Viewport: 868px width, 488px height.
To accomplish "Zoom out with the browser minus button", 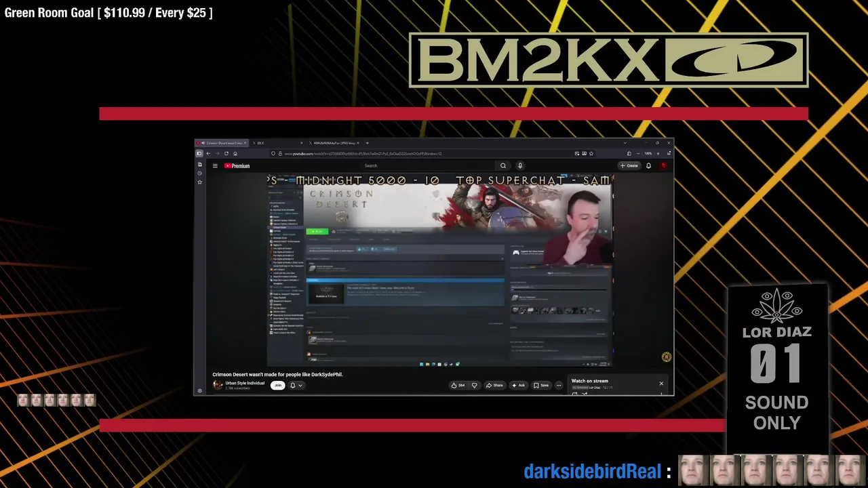I will coord(638,153).
